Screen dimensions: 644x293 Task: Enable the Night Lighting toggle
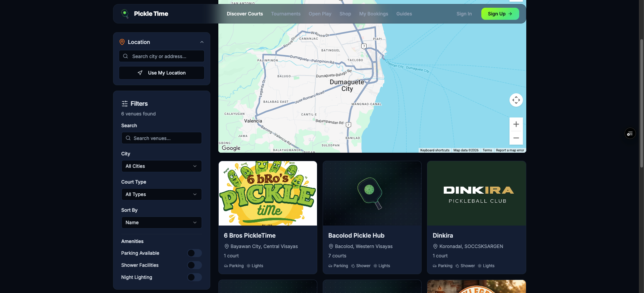(x=195, y=277)
